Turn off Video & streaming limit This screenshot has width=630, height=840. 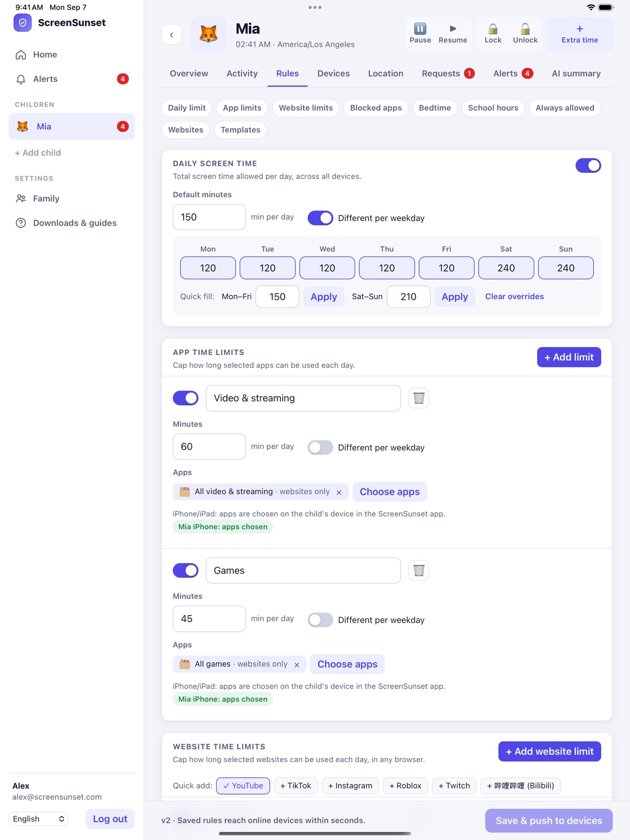click(x=186, y=398)
